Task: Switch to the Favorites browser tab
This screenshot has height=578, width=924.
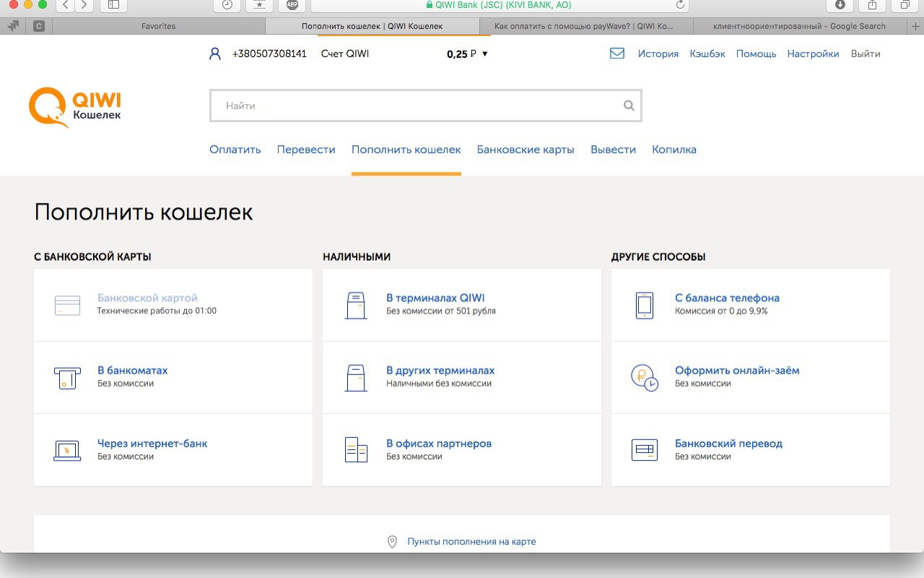Action: point(158,26)
